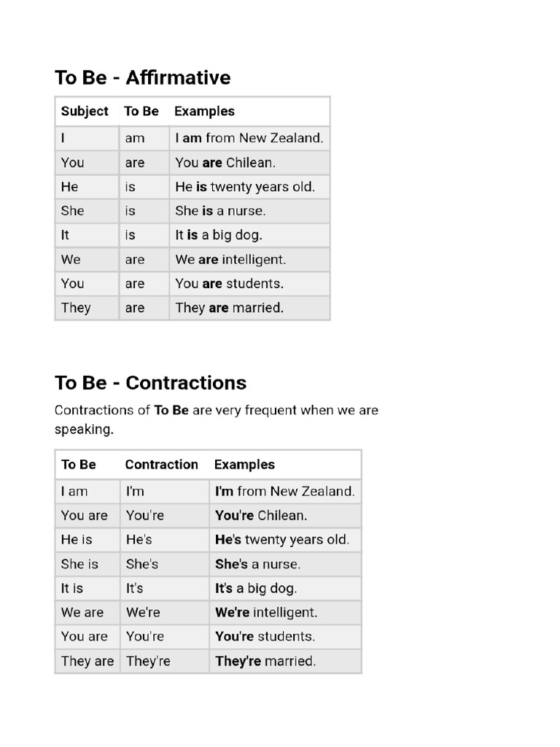
Task: Click the 'To Be - Affirmative' heading
Action: coord(142,77)
